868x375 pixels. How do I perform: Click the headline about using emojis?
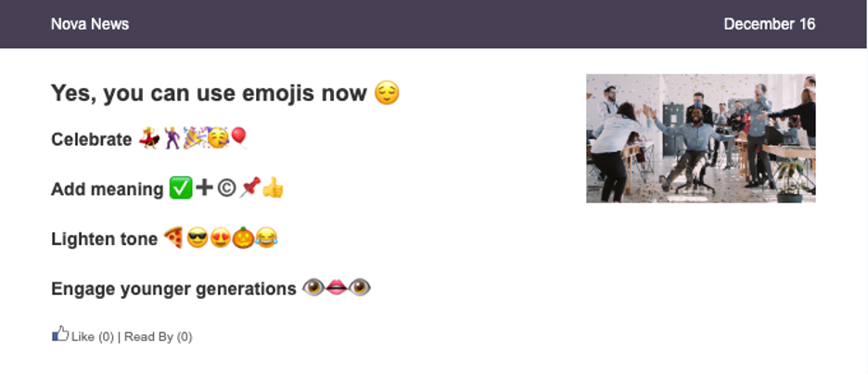point(209,93)
